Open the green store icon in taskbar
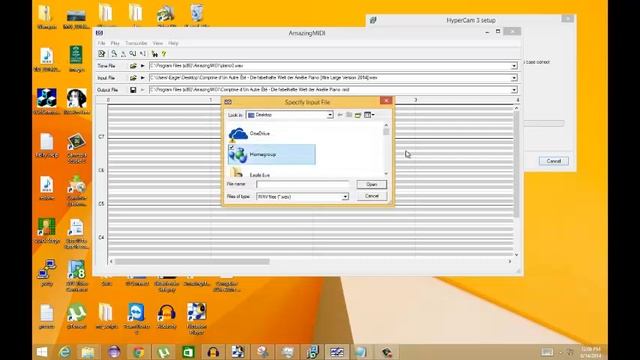The height and width of the screenshot is (360, 640). (188, 352)
